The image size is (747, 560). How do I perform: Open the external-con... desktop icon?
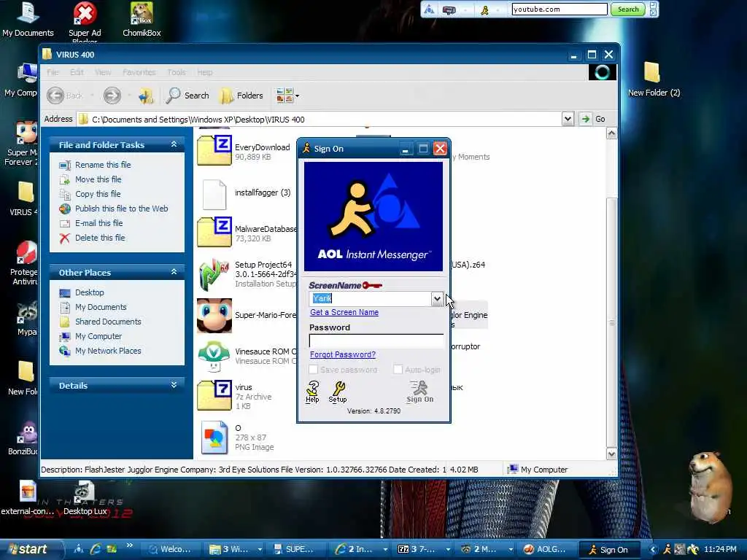28,497
